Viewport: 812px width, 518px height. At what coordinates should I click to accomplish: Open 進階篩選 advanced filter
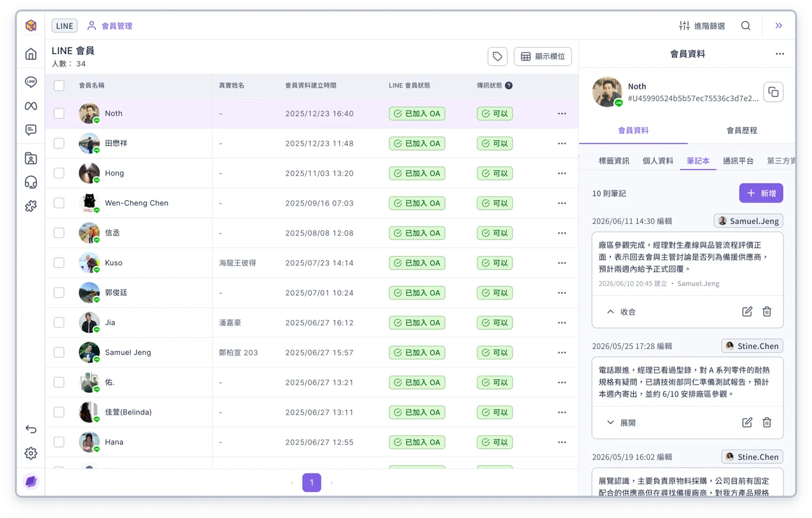coord(702,26)
